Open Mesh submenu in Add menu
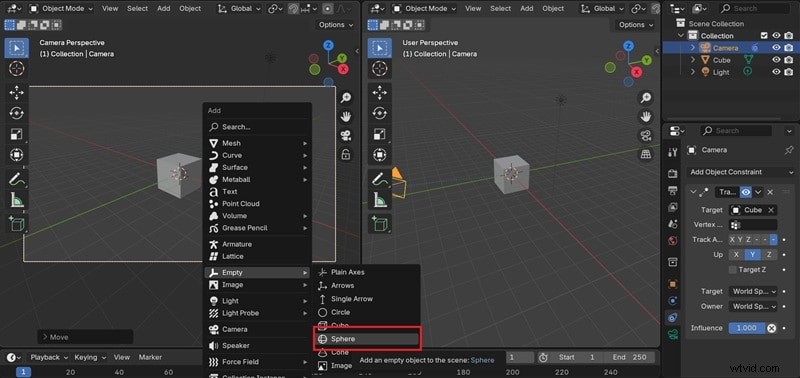The height and width of the screenshot is (378, 800). pyautogui.click(x=258, y=143)
